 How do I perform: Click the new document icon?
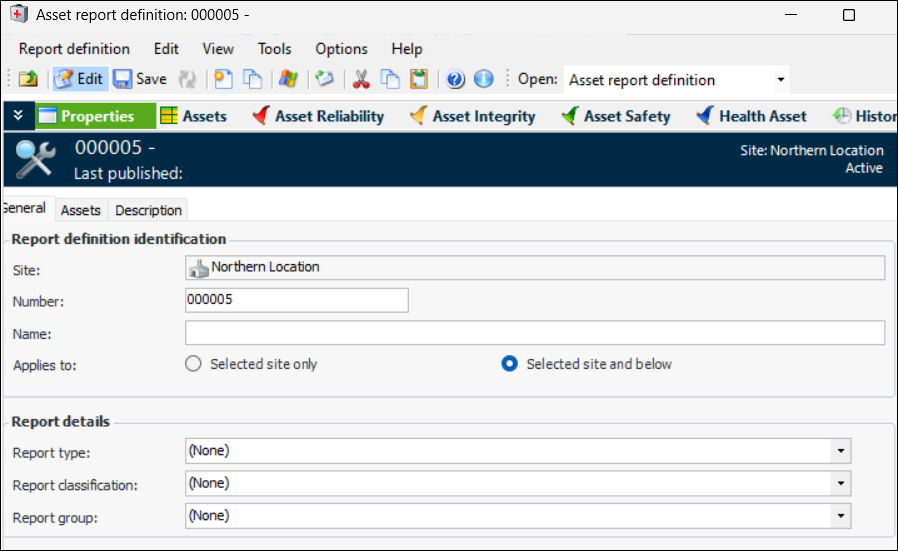(x=225, y=79)
